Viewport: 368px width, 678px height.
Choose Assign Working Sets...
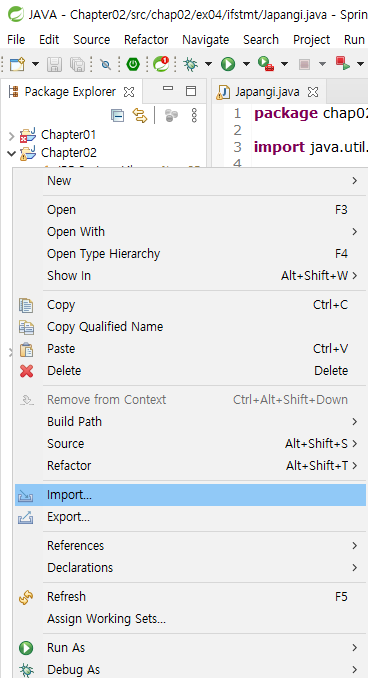pyautogui.click(x=190, y=619)
